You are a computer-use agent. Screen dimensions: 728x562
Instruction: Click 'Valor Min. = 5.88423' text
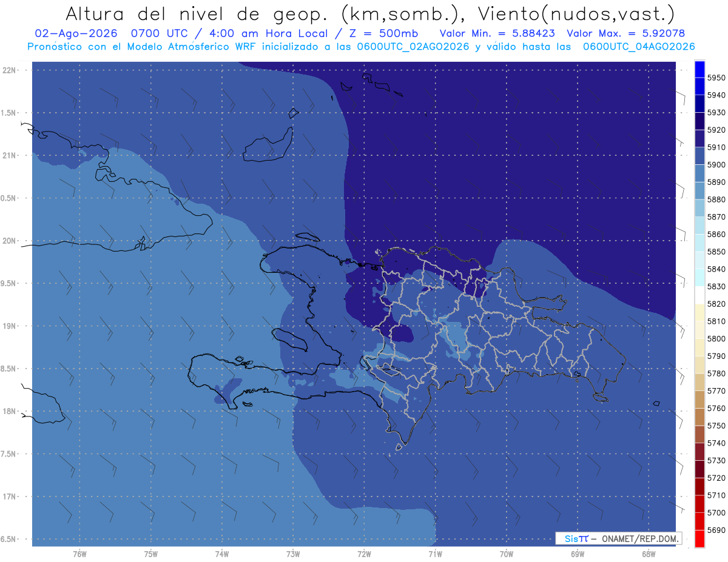tap(497, 33)
